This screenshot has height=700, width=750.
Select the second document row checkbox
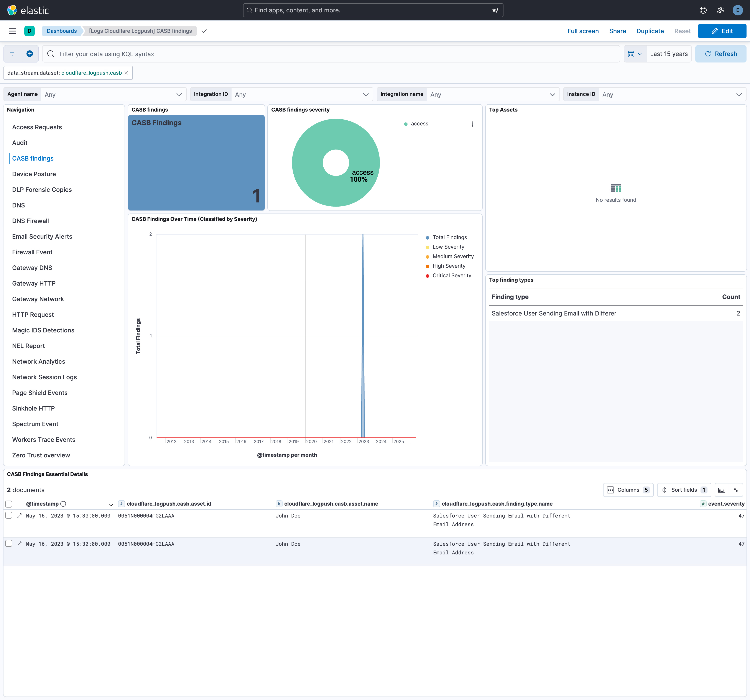[9, 544]
